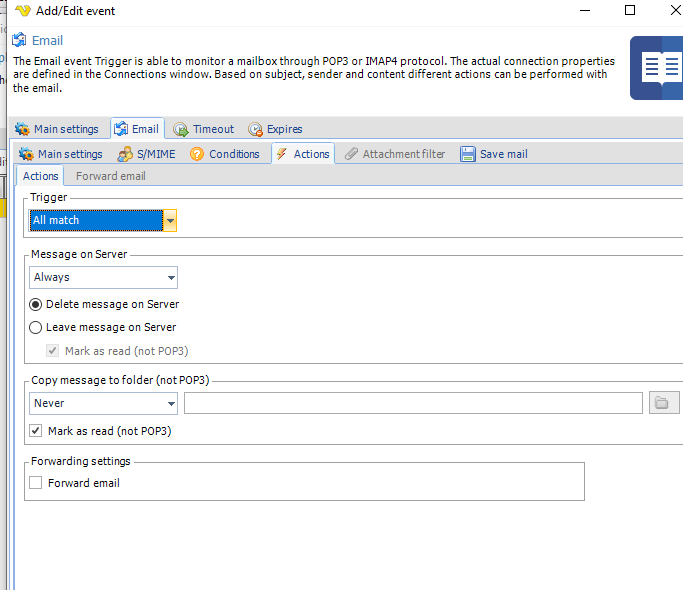Screen dimensions: 683x590
Task: Open the Save mail tab
Action: [x=494, y=154]
